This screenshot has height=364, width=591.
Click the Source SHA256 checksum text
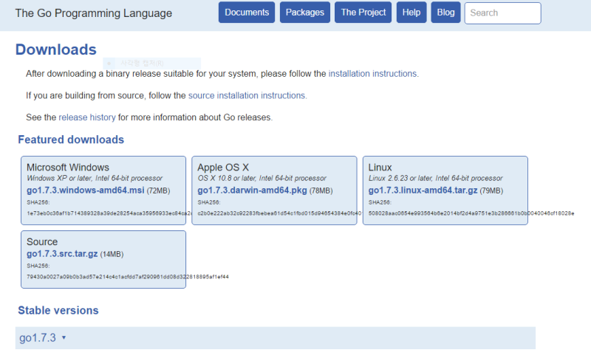(x=128, y=277)
